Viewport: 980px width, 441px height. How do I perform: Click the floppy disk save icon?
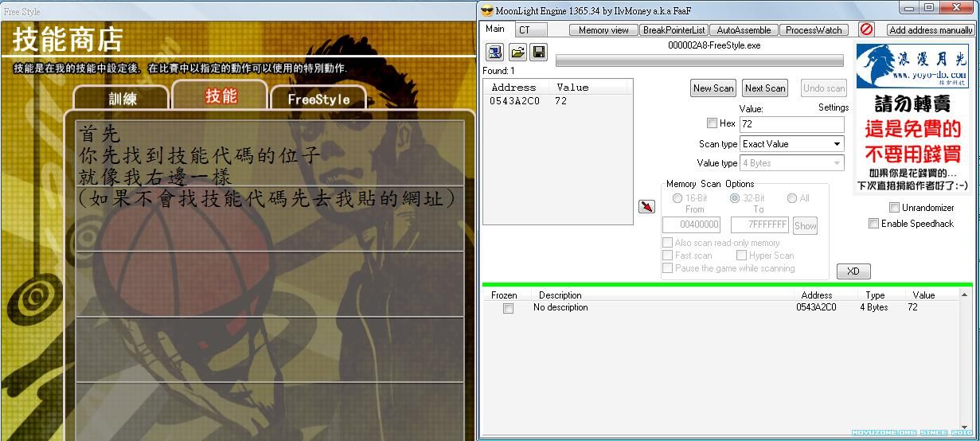[x=538, y=53]
